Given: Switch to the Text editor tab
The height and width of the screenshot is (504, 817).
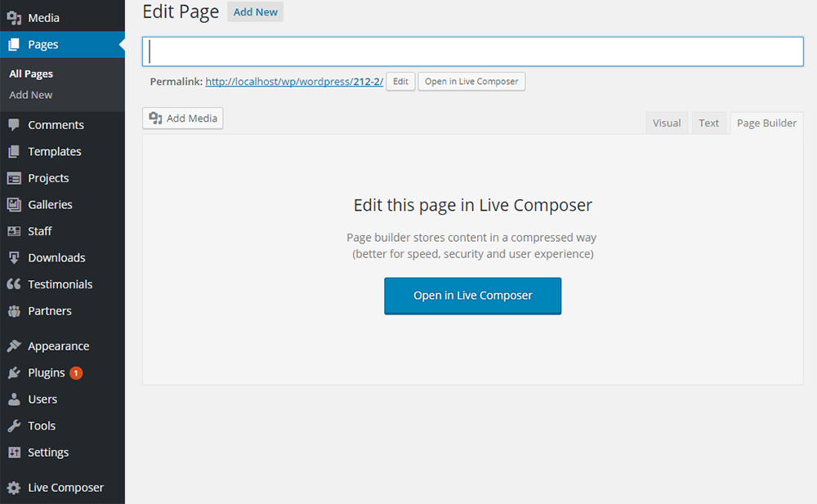Looking at the screenshot, I should 708,123.
